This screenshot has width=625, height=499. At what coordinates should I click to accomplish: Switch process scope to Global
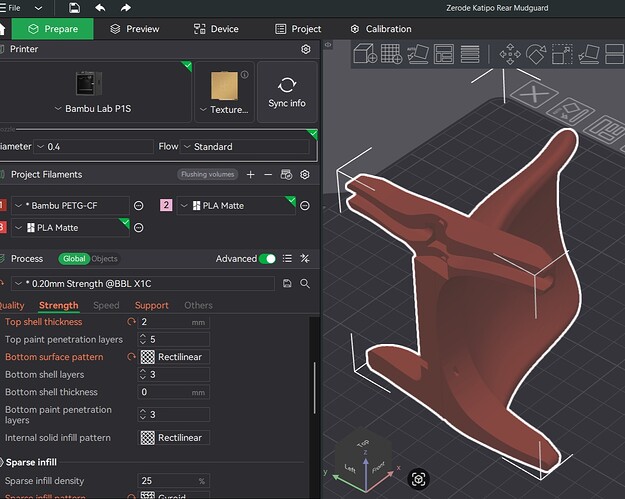click(x=74, y=259)
